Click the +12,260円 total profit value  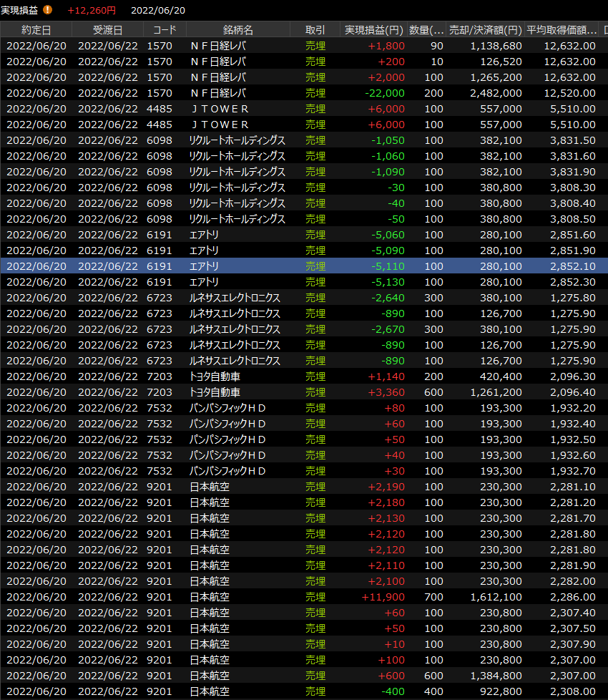pyautogui.click(x=92, y=10)
